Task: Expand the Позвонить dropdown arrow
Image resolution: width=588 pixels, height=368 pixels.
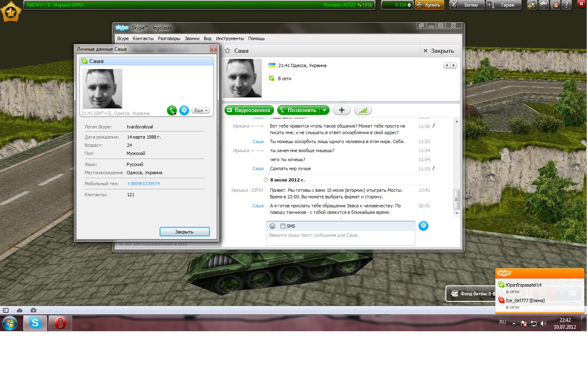Action: (x=324, y=110)
